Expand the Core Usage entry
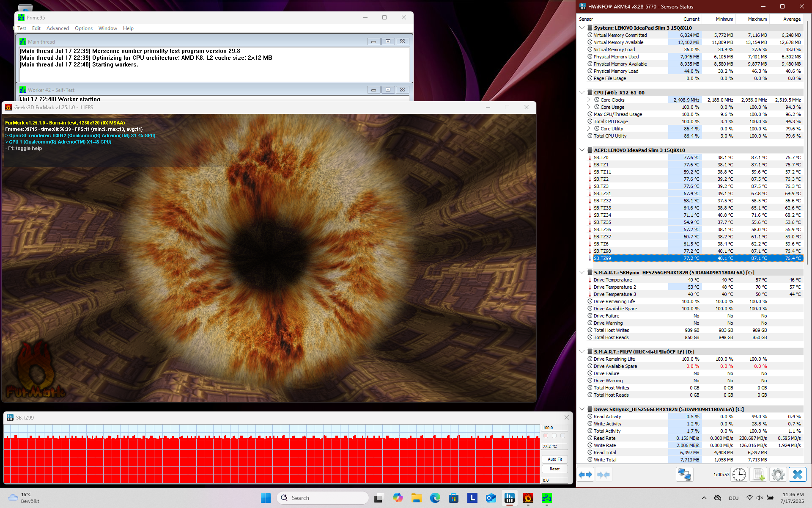The image size is (812, 508). [x=589, y=107]
